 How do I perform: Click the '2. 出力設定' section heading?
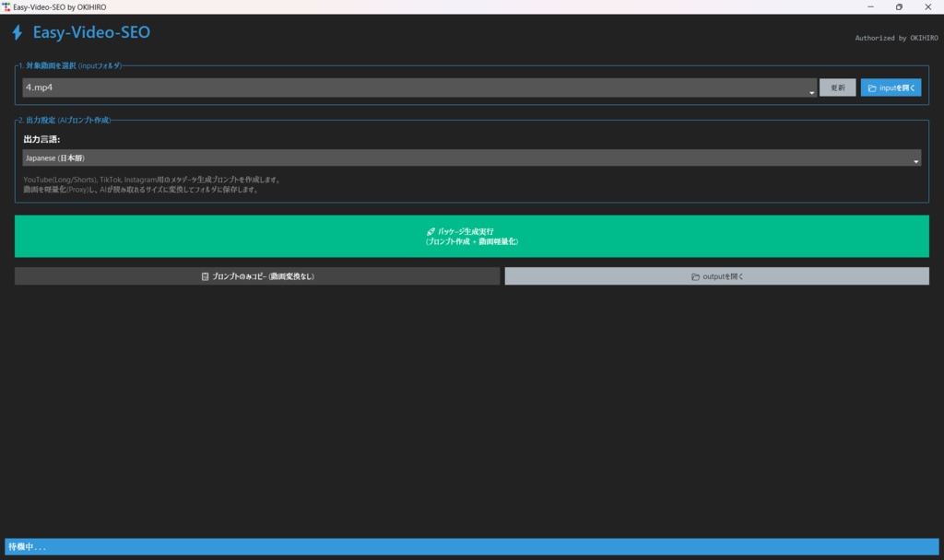[65, 121]
